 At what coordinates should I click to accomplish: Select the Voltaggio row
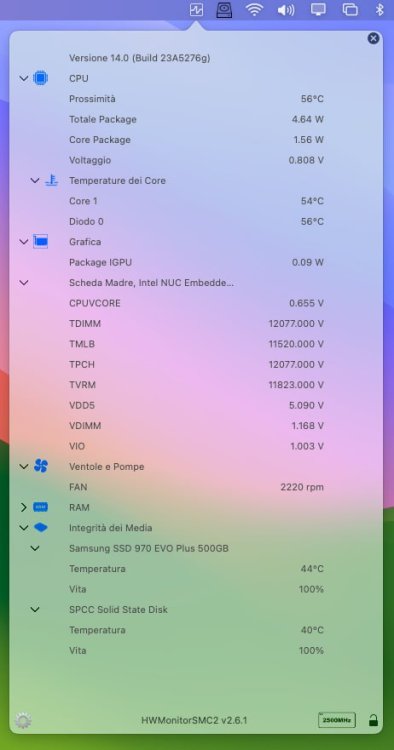pyautogui.click(x=196, y=160)
